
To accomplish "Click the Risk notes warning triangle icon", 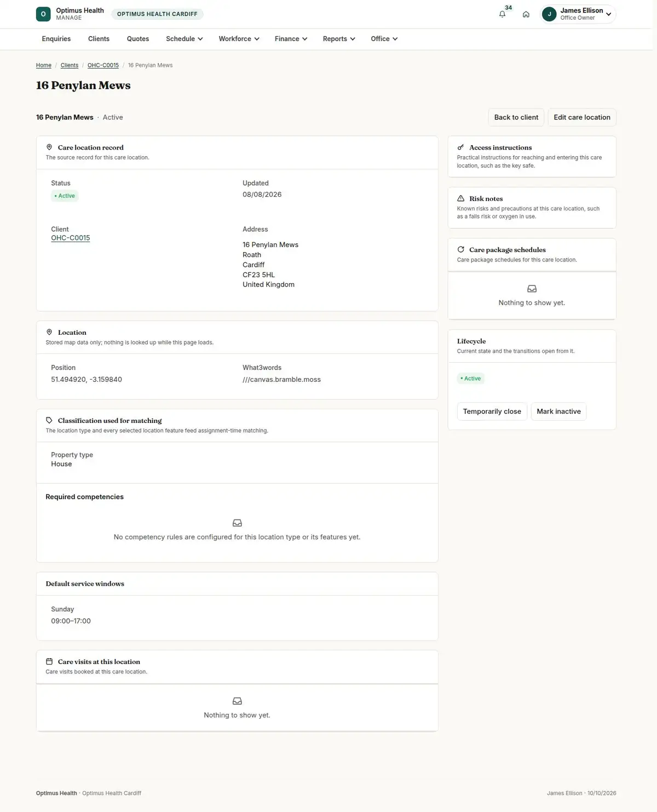I will point(460,198).
